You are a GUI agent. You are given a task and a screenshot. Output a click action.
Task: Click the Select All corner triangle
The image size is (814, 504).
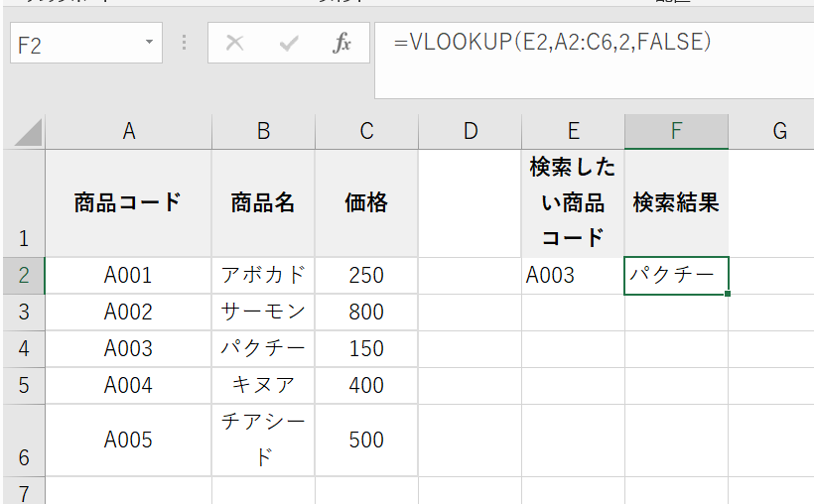pyautogui.click(x=29, y=132)
